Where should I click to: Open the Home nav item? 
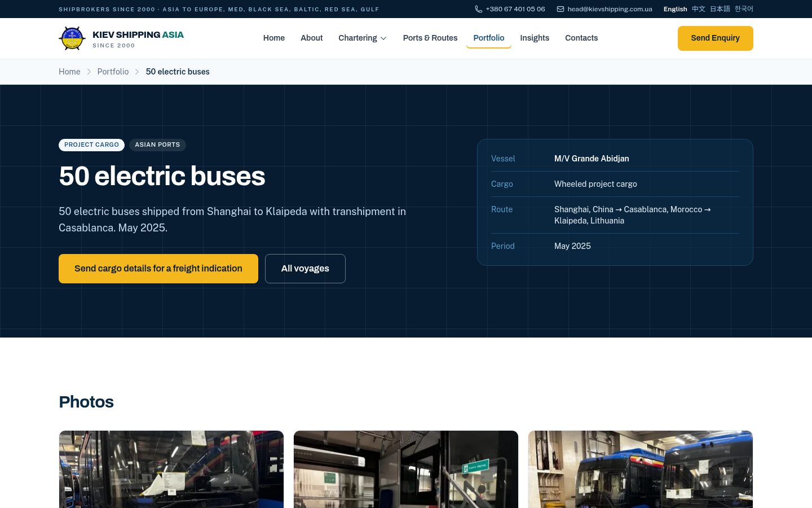[274, 38]
